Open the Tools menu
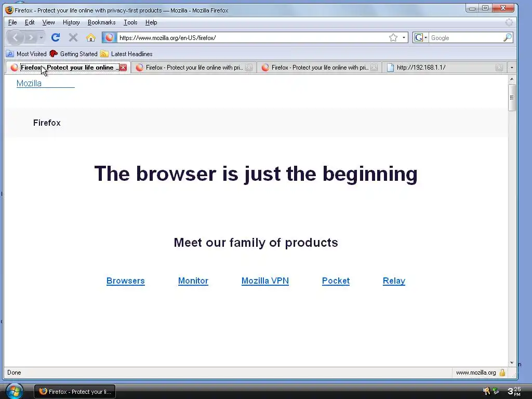Viewport: 532px width, 399px height. [x=130, y=22]
